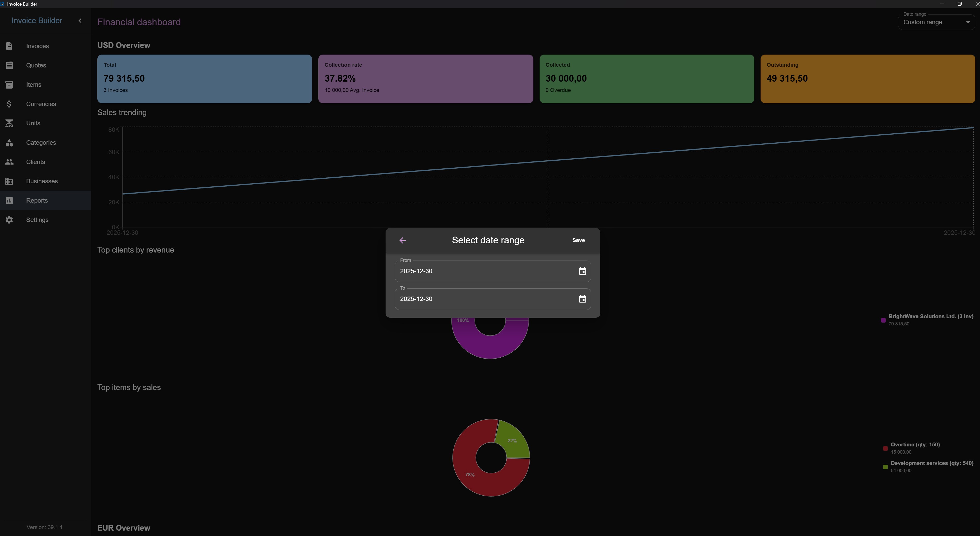Click the 100% purple donut chart segment
Screen dimensions: 980x536
pyautogui.click(x=490, y=348)
